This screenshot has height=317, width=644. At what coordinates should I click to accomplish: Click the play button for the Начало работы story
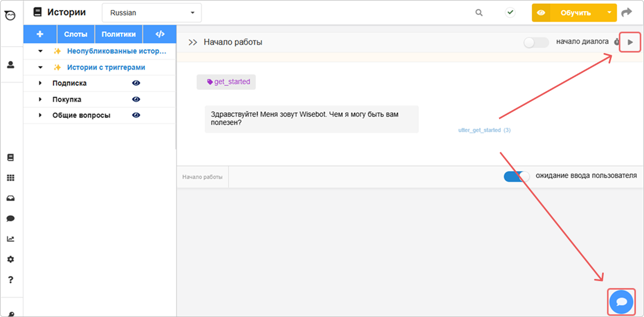(x=630, y=42)
